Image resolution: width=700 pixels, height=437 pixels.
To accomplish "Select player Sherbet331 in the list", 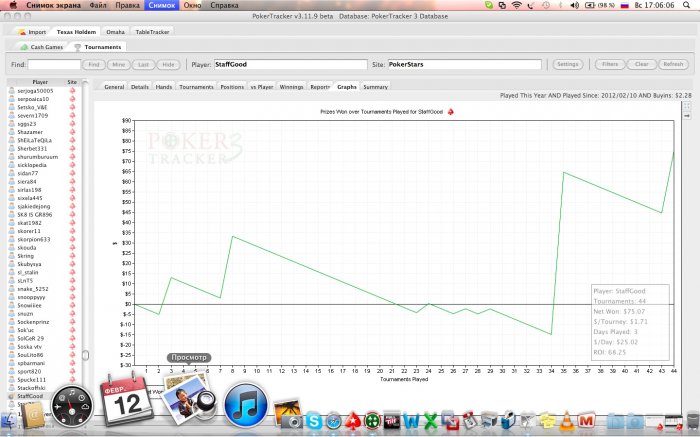I will click(32, 149).
